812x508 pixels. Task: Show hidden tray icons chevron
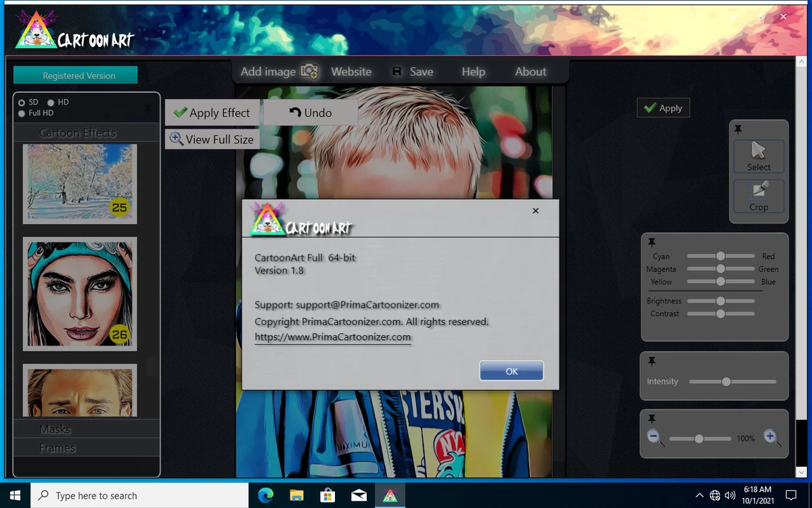pos(700,495)
